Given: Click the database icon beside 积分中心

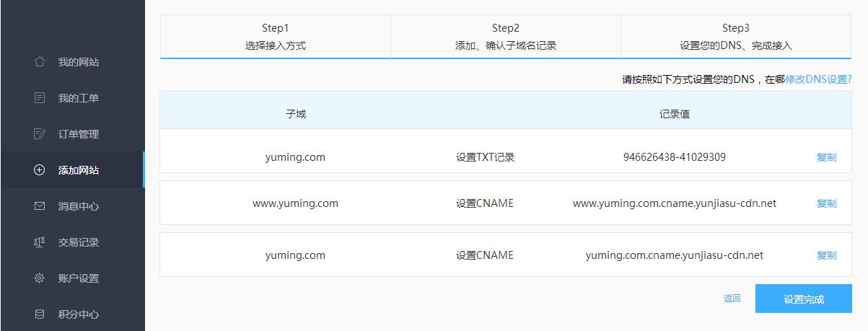Looking at the screenshot, I should 40,314.
